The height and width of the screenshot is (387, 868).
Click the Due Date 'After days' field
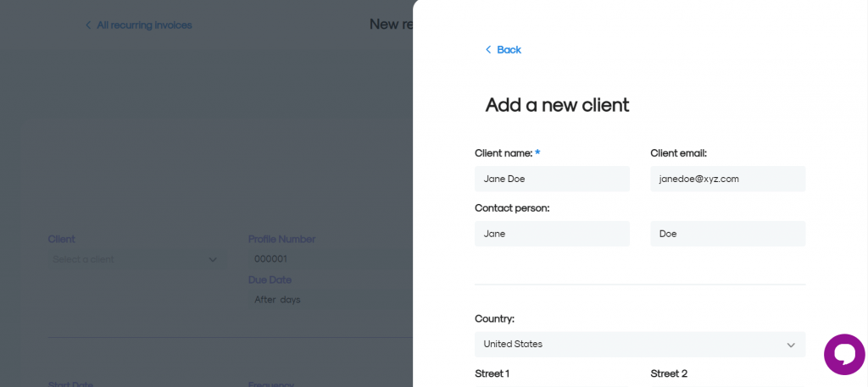coord(330,300)
